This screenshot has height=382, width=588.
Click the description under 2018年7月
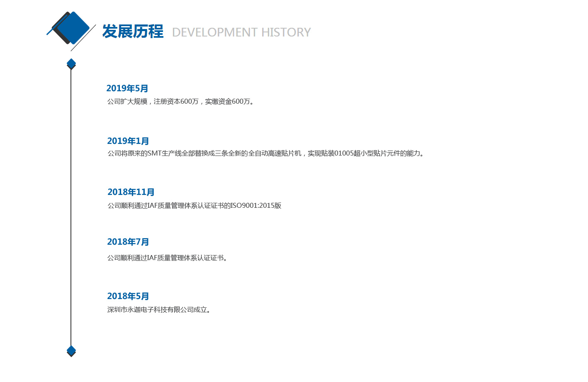(x=167, y=258)
